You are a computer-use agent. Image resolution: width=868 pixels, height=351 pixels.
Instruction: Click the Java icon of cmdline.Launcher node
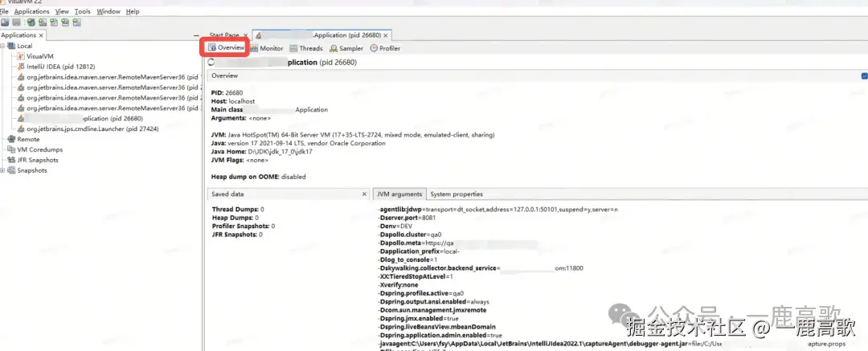click(x=21, y=129)
